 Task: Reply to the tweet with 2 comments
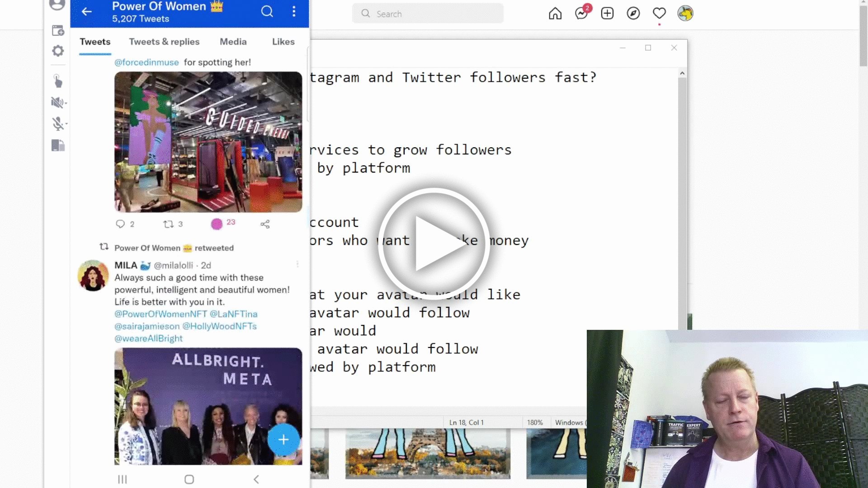120,224
